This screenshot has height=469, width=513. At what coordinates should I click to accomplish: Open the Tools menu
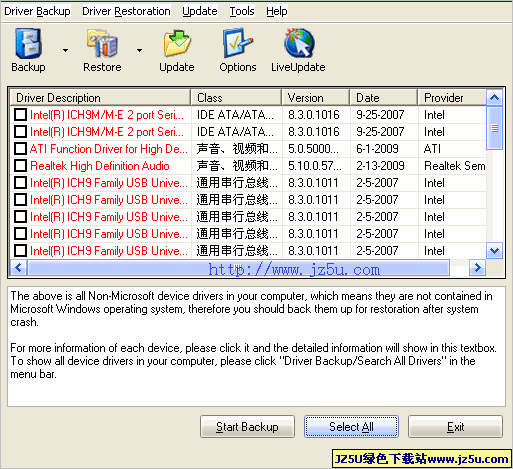[242, 11]
